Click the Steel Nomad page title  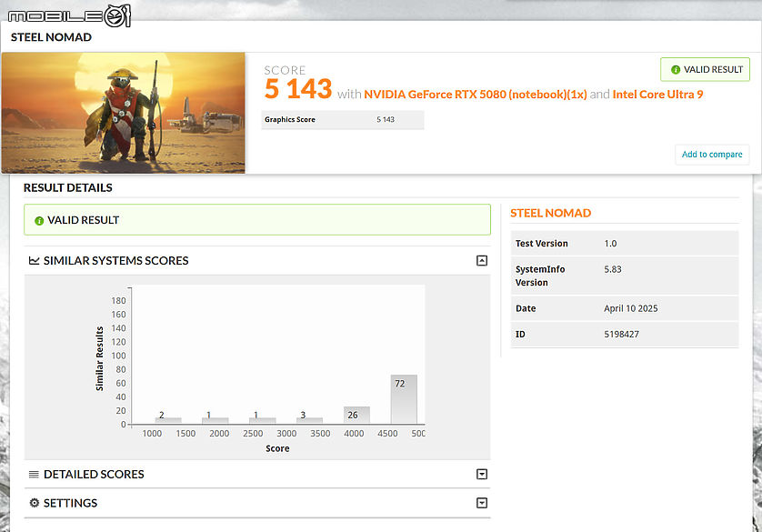[x=52, y=37]
